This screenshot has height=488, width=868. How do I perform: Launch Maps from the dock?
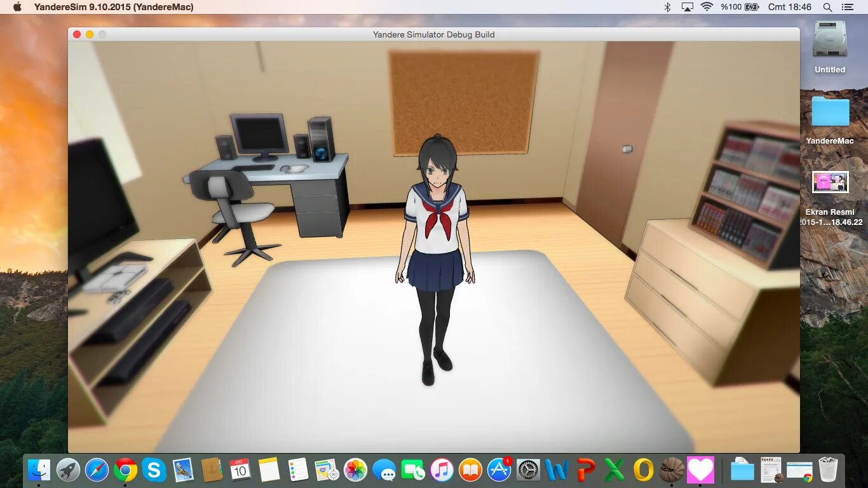point(327,470)
